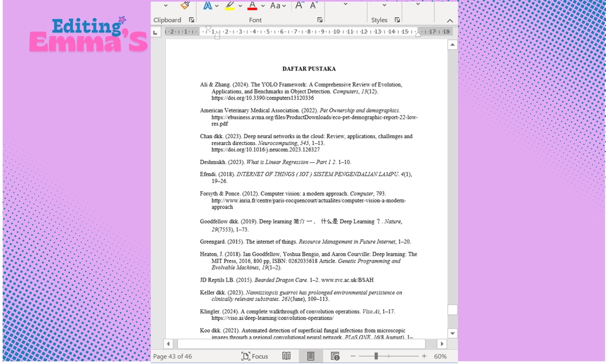Open the Font dialog launcher
The height and width of the screenshot is (364, 606).
(x=320, y=20)
